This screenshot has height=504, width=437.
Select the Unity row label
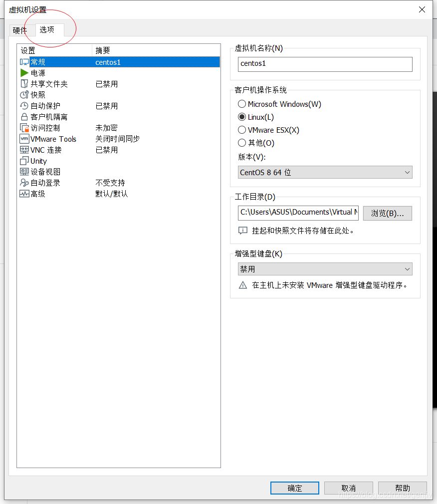(38, 161)
